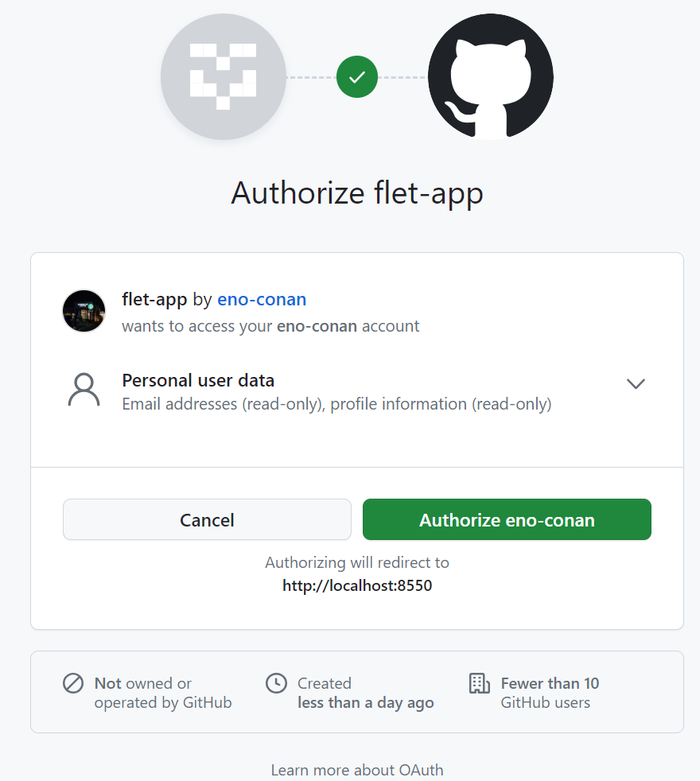Click the GitHub Octocat logo
Image resolution: width=700 pixels, height=781 pixels.
(x=490, y=77)
